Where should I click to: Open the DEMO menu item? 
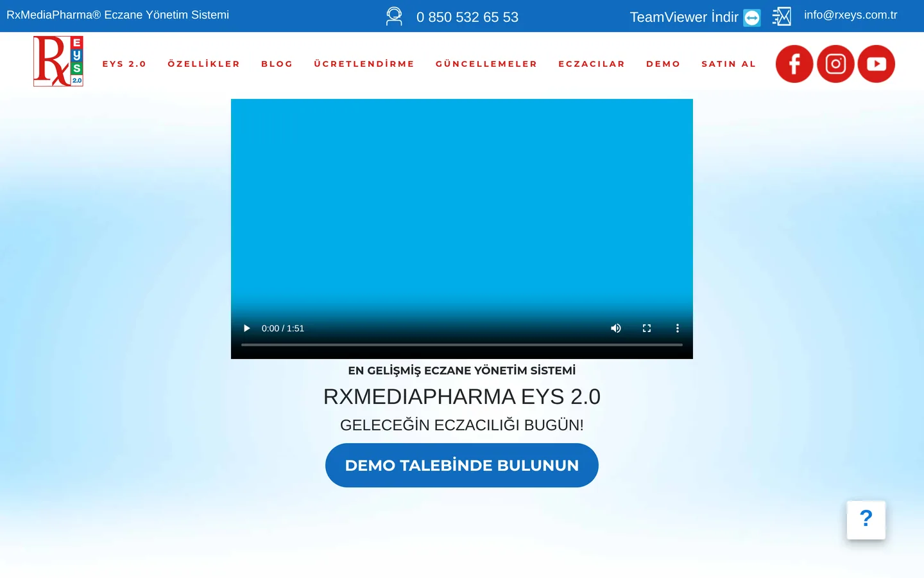[663, 64]
